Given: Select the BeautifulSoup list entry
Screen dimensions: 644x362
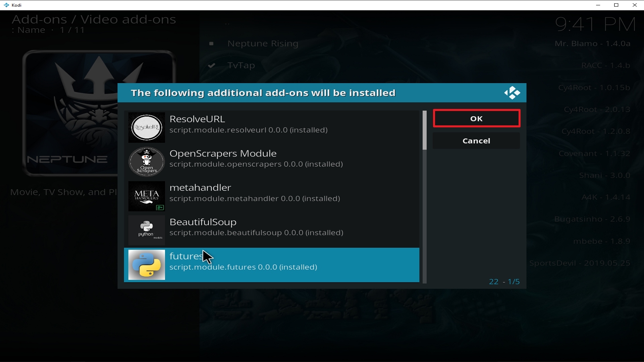Looking at the screenshot, I should tap(272, 230).
